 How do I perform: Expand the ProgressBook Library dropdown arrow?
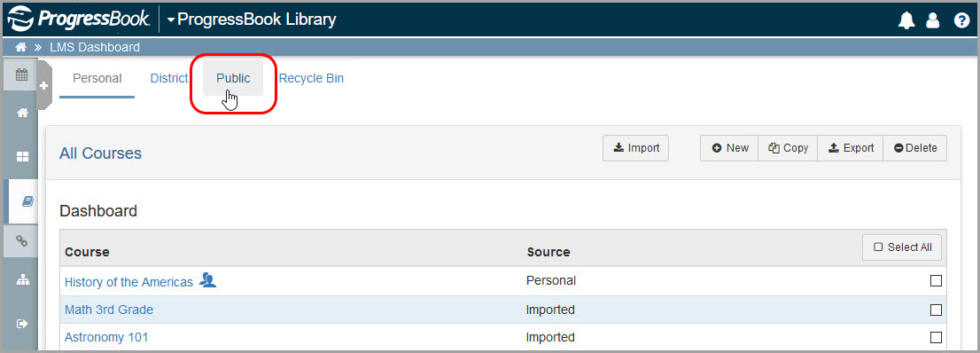171,20
